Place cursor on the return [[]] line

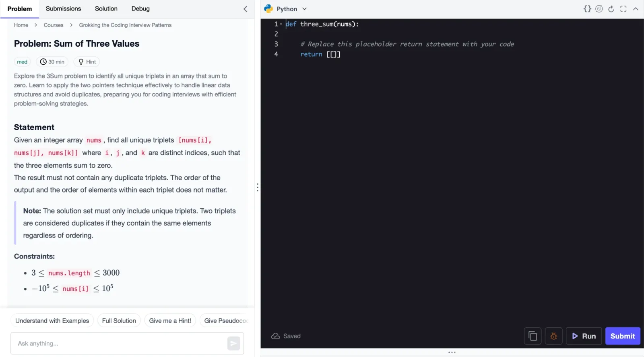click(x=320, y=54)
